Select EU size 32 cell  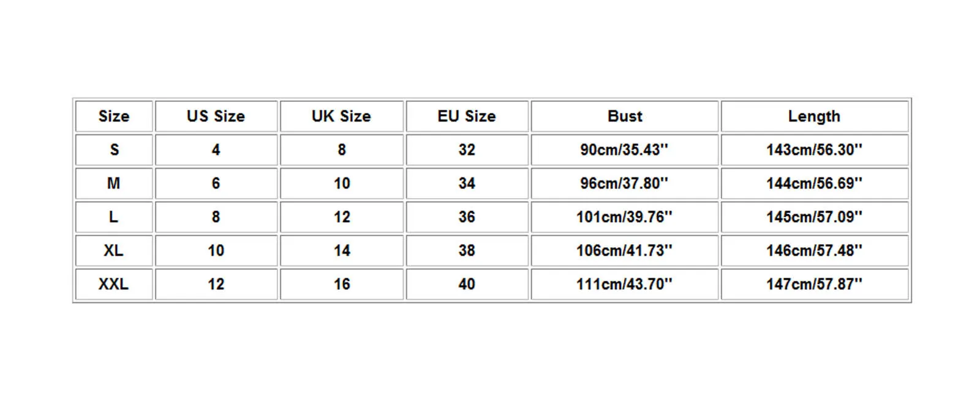tap(467, 150)
